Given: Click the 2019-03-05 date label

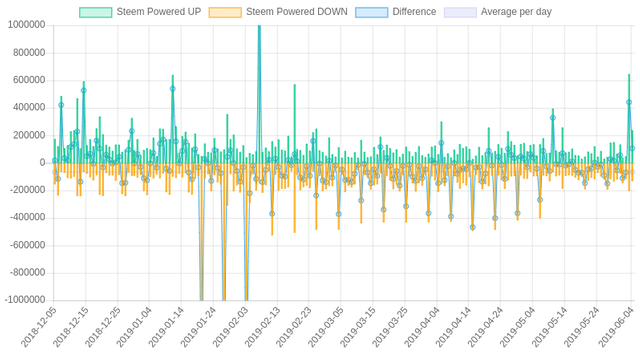Looking at the screenshot, I should [326, 327].
